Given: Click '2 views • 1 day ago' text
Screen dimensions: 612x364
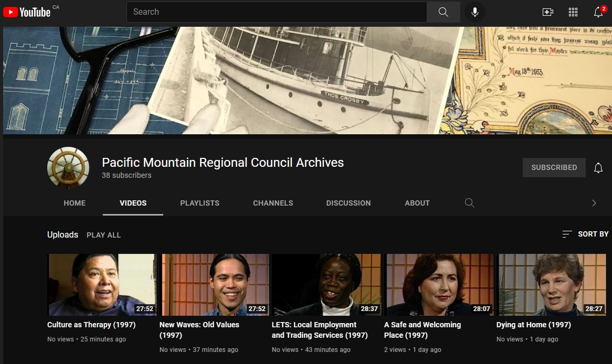Looking at the screenshot, I should tap(413, 349).
